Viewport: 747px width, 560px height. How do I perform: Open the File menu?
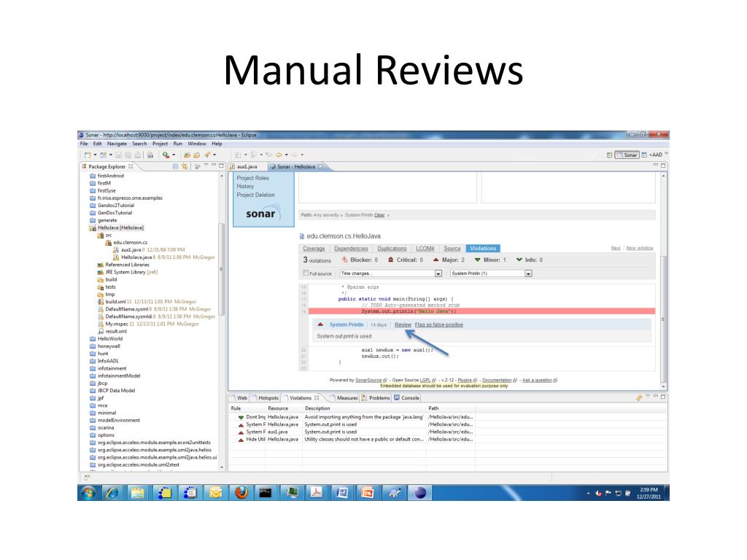click(84, 144)
